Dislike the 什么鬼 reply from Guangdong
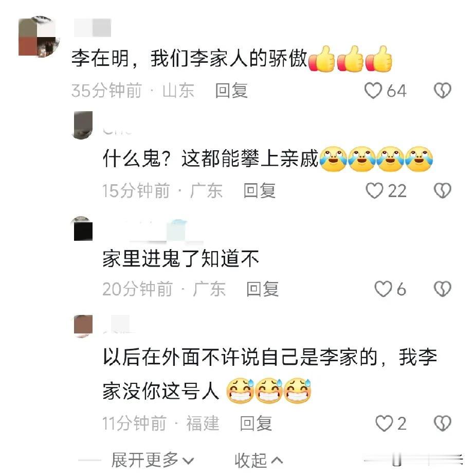The height and width of the screenshot is (476, 474). pyautogui.click(x=443, y=190)
